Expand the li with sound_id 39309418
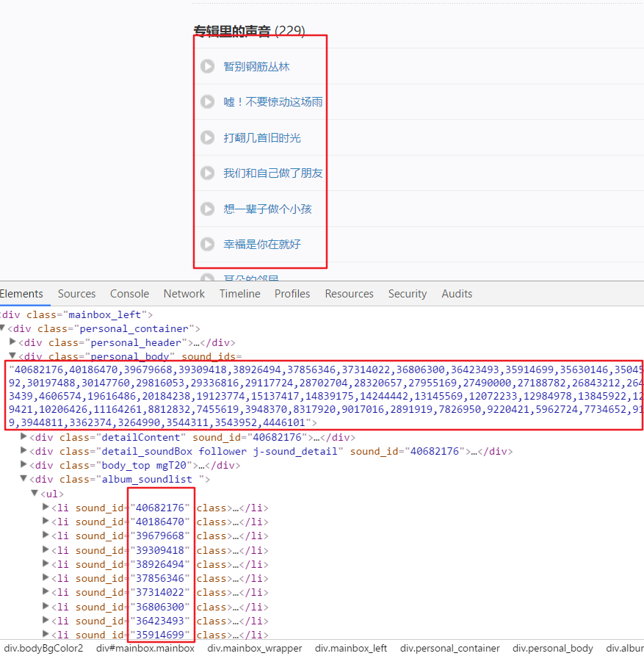Image resolution: width=644 pixels, height=656 pixels. [46, 549]
